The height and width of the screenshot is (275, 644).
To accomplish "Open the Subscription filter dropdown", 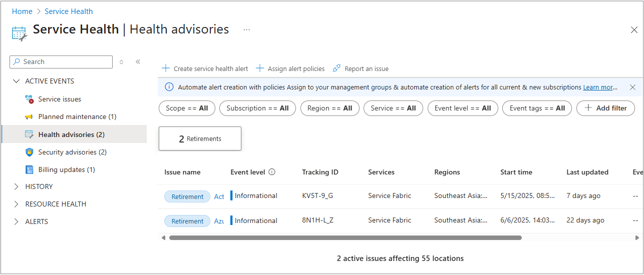I will (x=257, y=108).
